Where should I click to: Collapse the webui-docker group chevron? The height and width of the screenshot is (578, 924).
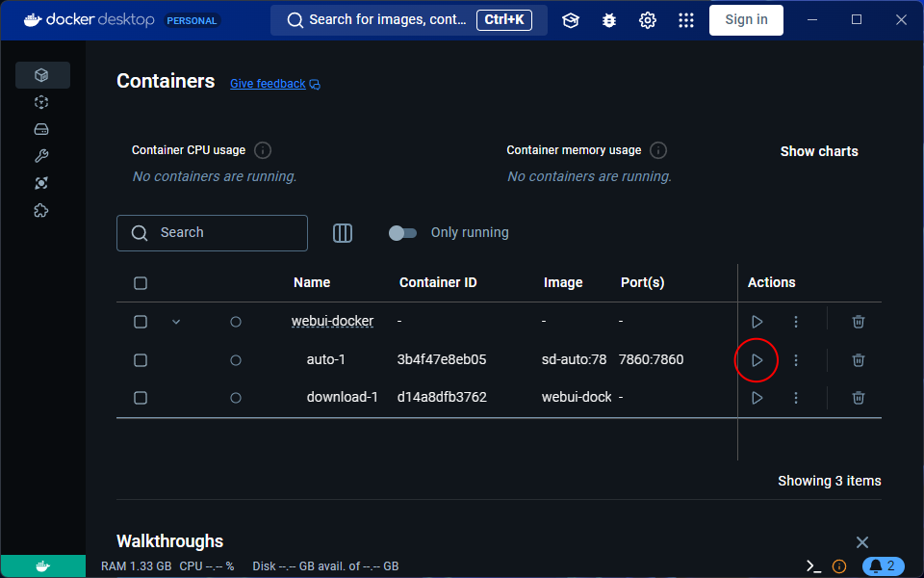click(x=175, y=322)
